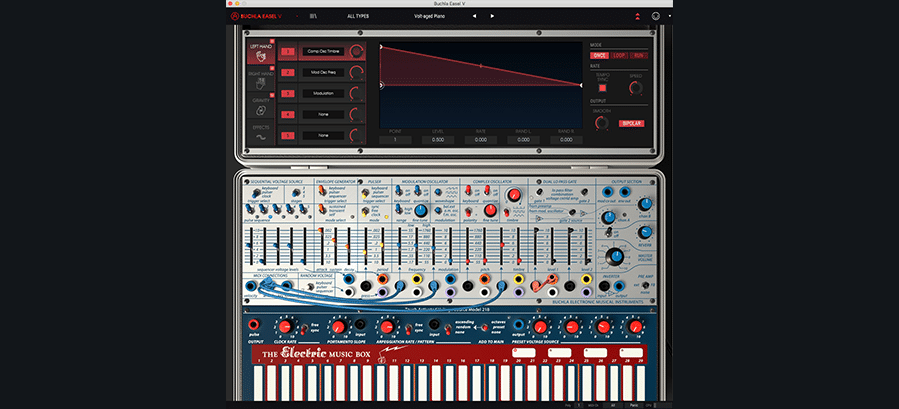Turn the complex oscillator fine tune knob
899x409 pixels.
489,211
